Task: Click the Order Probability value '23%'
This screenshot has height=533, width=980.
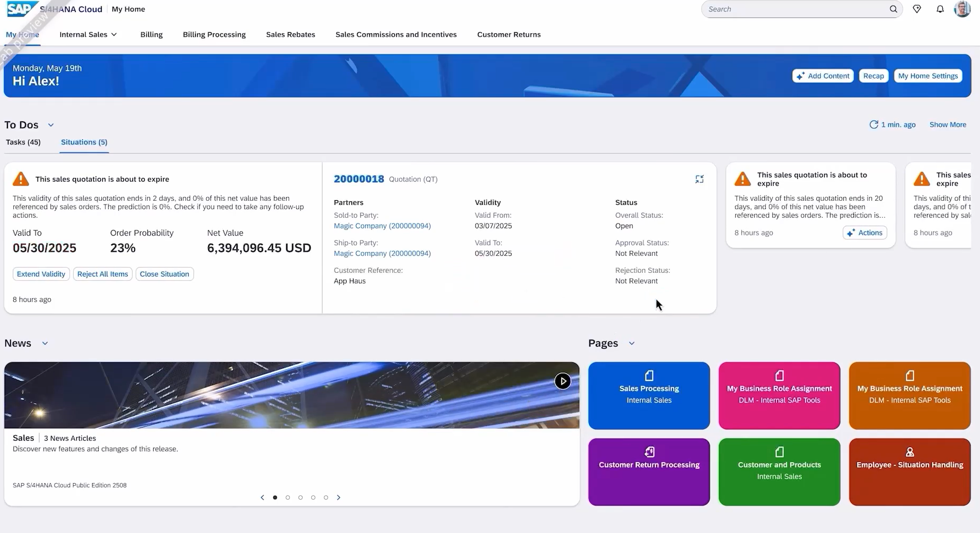Action: coord(123,248)
